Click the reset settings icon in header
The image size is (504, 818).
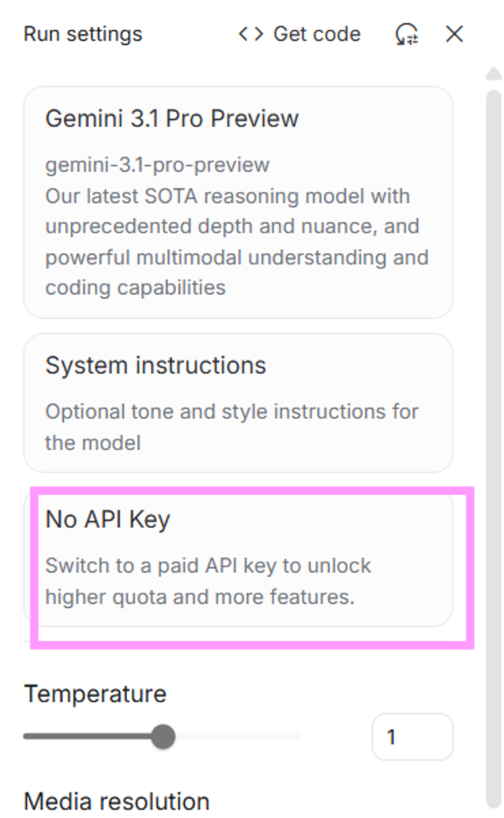[x=407, y=34]
